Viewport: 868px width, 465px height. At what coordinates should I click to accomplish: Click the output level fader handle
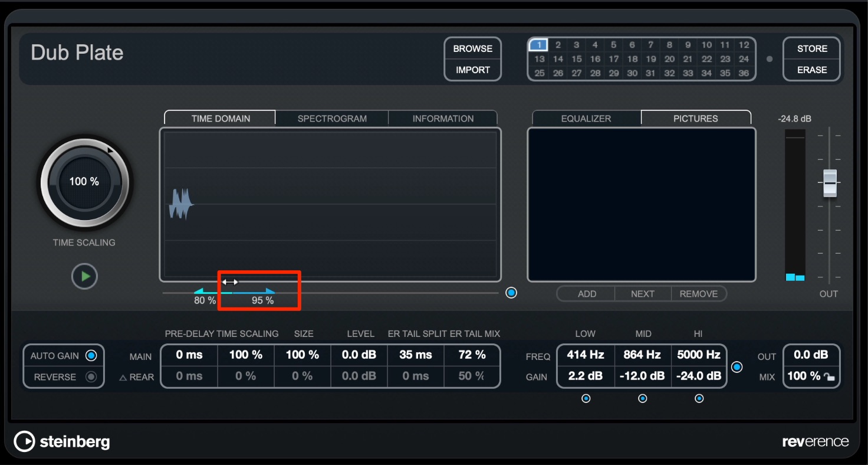pos(830,183)
